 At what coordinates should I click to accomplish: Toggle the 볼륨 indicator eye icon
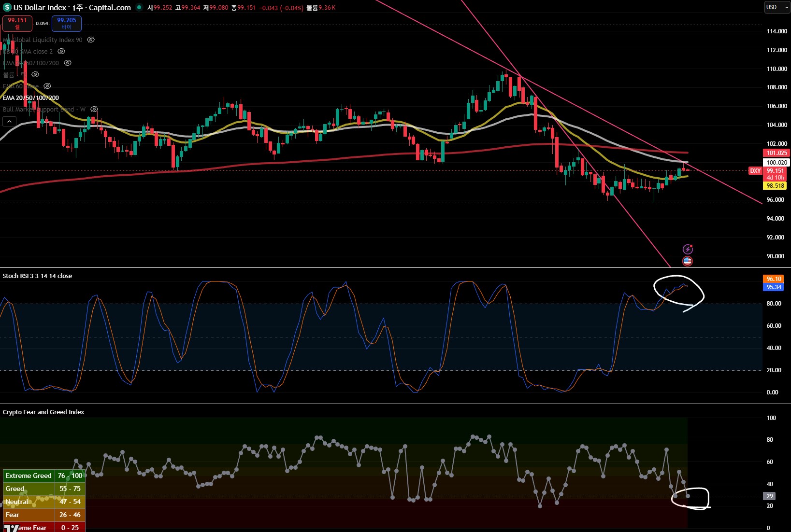point(35,74)
